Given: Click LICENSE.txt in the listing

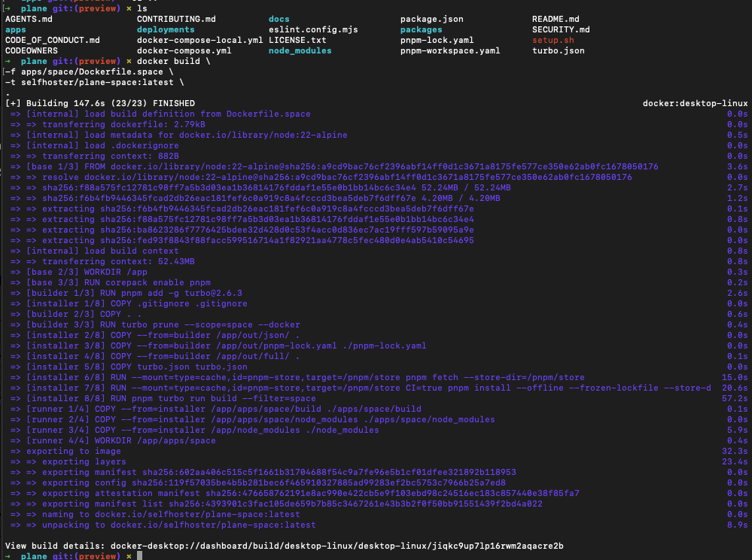Looking at the screenshot, I should (x=297, y=41).
